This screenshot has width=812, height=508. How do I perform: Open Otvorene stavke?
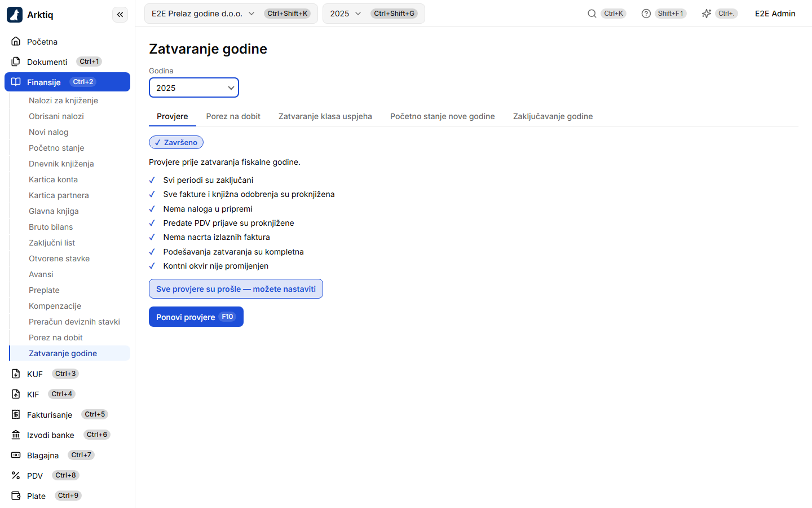point(70,259)
